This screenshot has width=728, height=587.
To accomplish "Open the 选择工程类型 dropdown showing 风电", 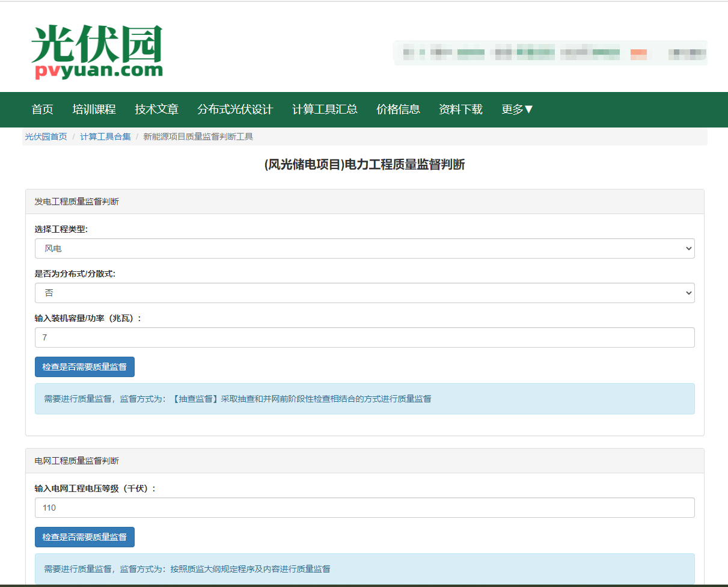I will (364, 248).
